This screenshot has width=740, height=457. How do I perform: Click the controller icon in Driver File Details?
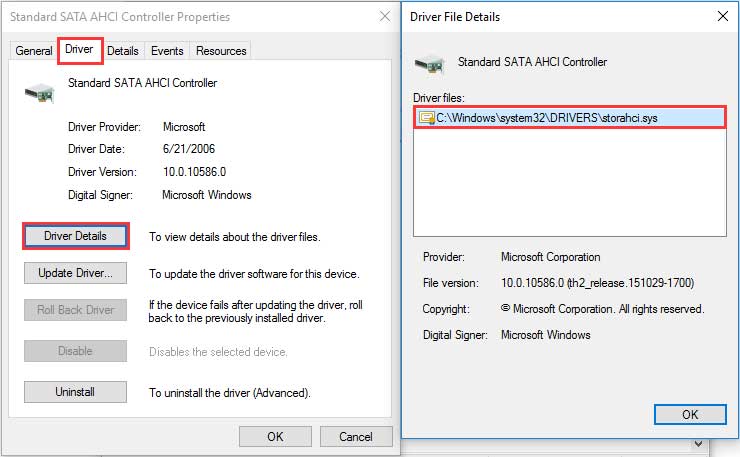coord(429,64)
